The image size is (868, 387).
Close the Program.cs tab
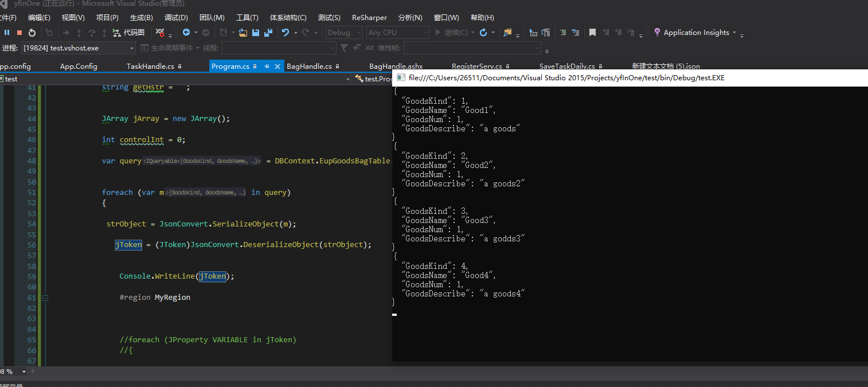(x=277, y=67)
